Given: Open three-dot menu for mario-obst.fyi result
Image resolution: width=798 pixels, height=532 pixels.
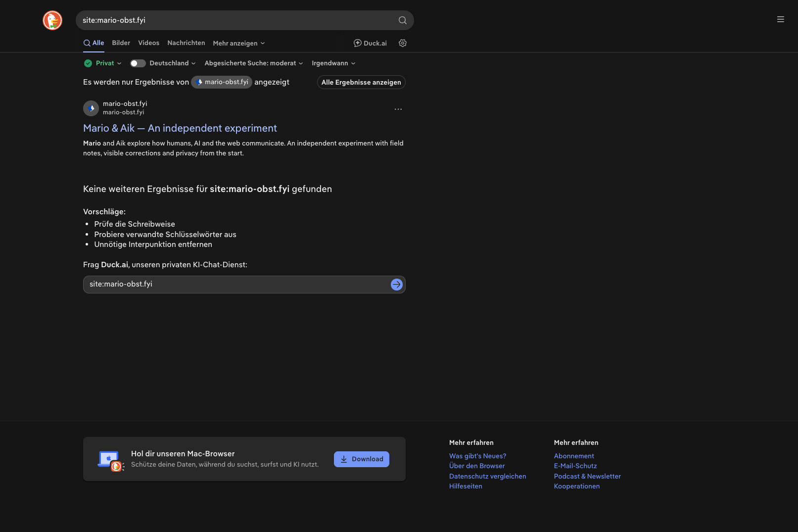Looking at the screenshot, I should coord(398,109).
